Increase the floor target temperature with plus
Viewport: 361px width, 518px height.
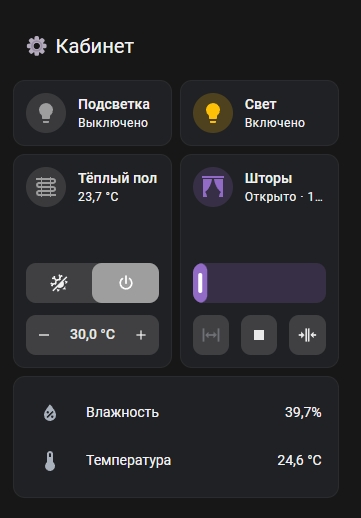click(x=141, y=335)
